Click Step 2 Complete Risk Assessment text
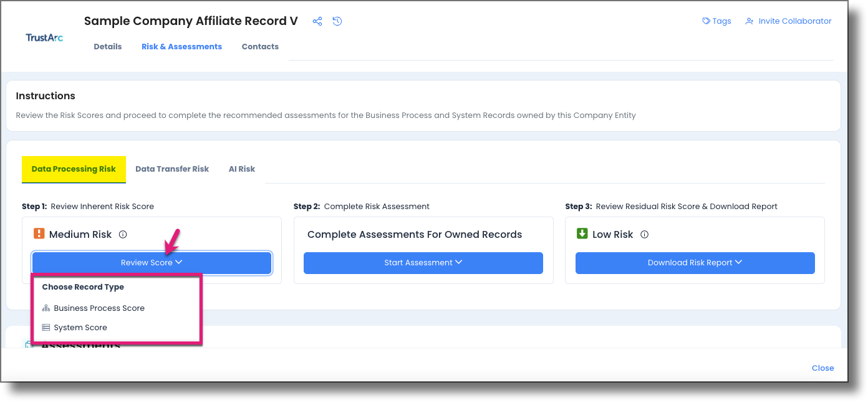 (362, 207)
